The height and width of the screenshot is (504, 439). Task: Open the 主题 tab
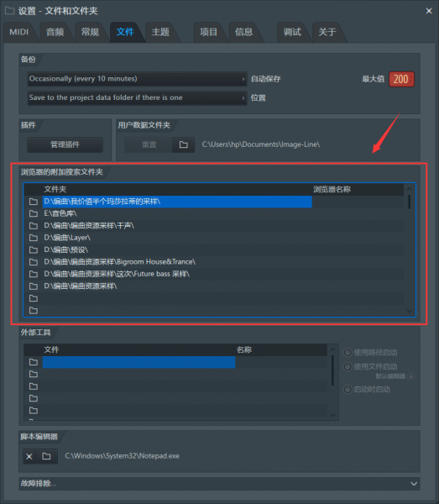click(x=160, y=32)
